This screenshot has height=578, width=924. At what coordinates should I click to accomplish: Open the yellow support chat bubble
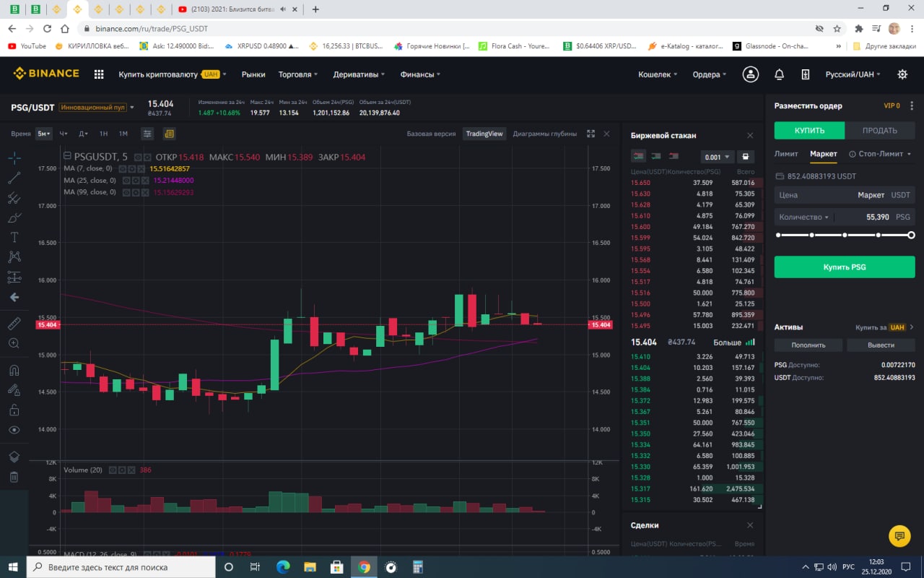point(899,535)
